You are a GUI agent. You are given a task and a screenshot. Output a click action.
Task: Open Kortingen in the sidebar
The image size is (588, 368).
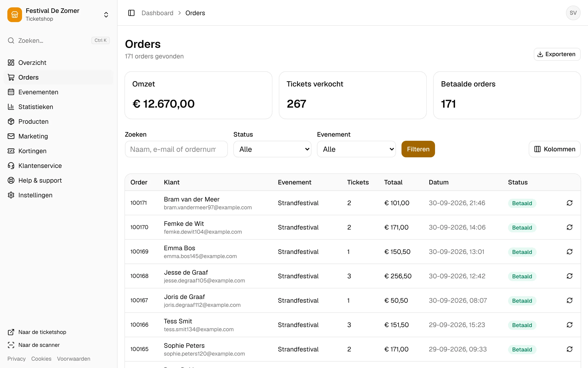[x=59, y=151]
